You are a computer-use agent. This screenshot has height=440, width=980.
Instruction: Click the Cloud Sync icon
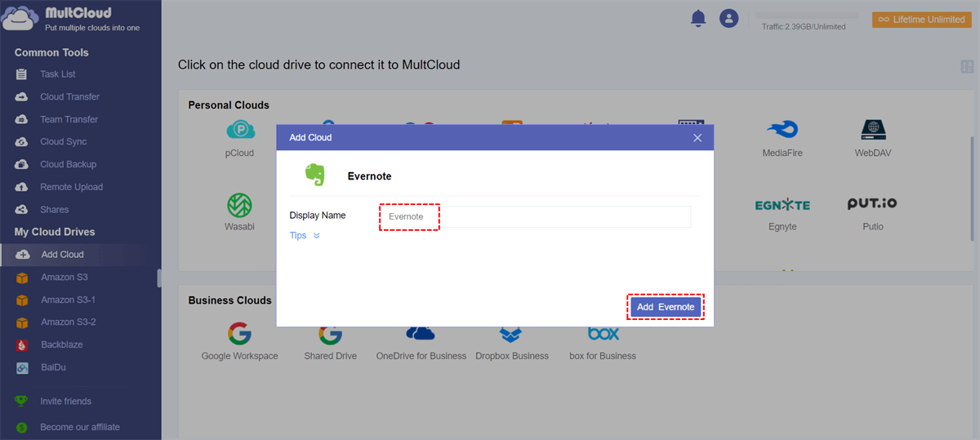(x=22, y=142)
